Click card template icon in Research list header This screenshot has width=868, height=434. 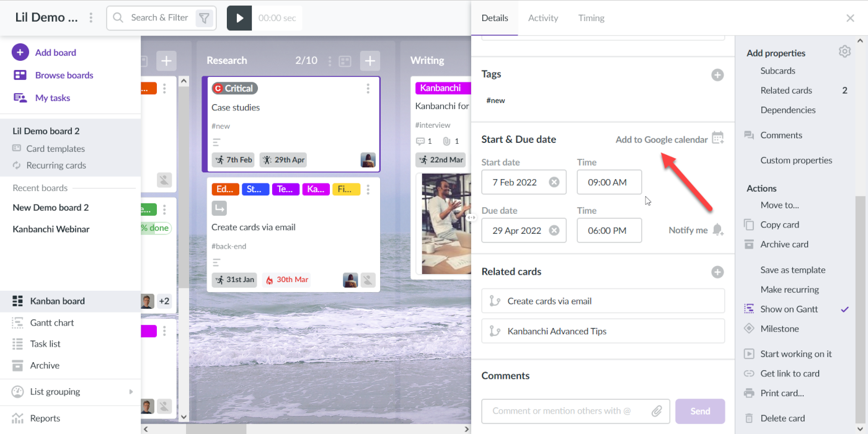pos(345,61)
